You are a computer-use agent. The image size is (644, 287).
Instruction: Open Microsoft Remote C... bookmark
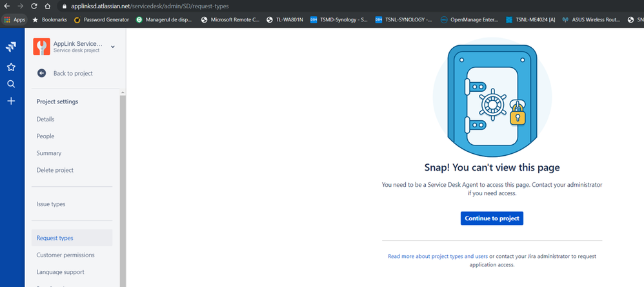coord(230,19)
